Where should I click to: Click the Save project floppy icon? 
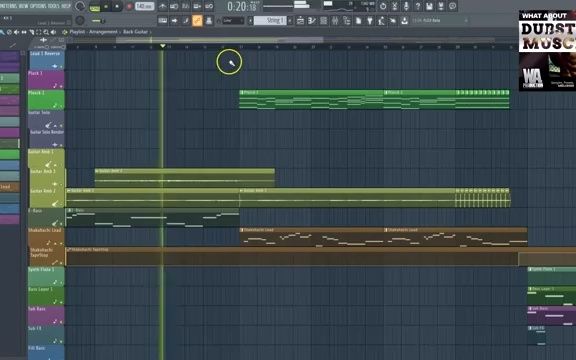pos(429,6)
